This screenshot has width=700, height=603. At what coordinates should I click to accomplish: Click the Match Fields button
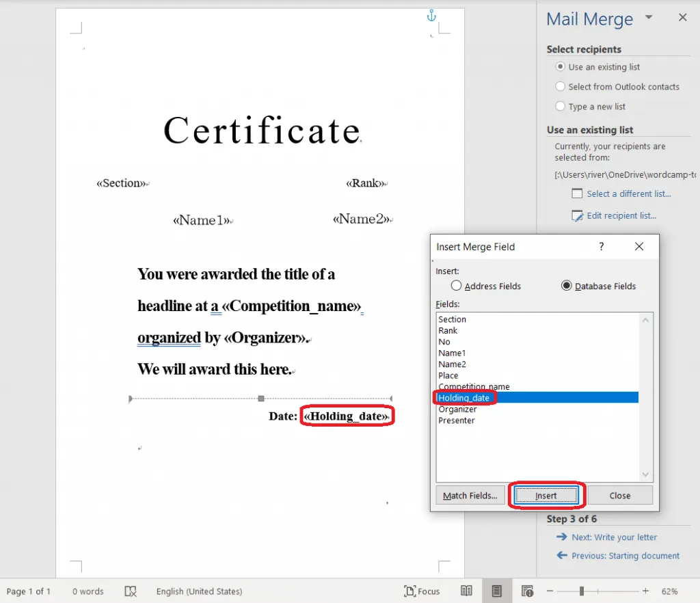(470, 496)
